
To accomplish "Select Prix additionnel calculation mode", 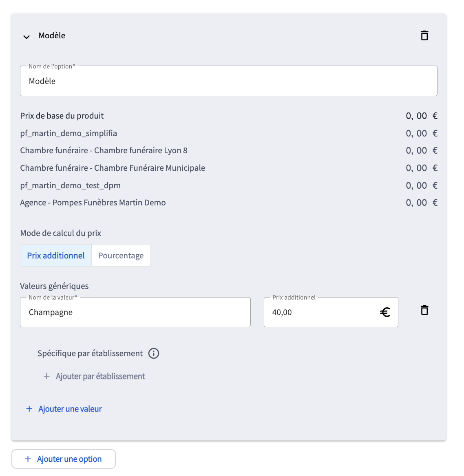I will click(56, 256).
